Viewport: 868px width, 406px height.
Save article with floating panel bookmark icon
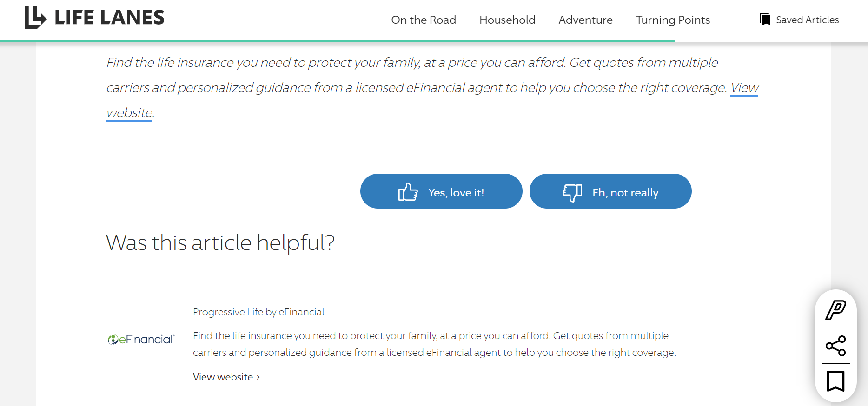click(835, 381)
